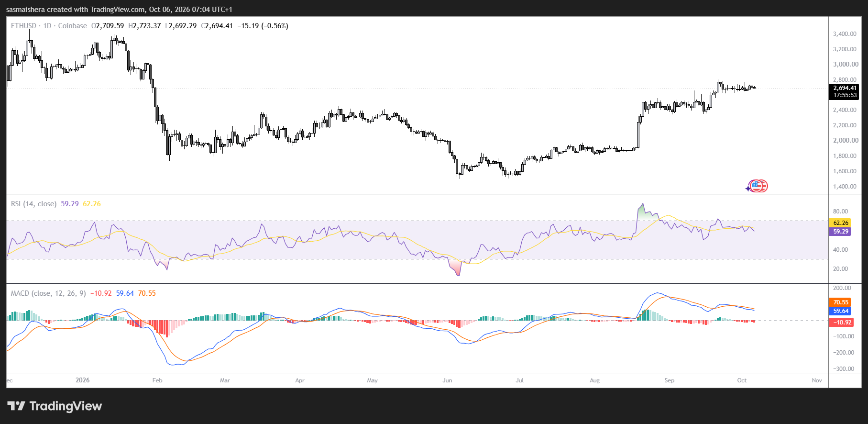Click the ETHUSD 1D Coinbase symbol label
The height and width of the screenshot is (424, 868).
coord(49,26)
